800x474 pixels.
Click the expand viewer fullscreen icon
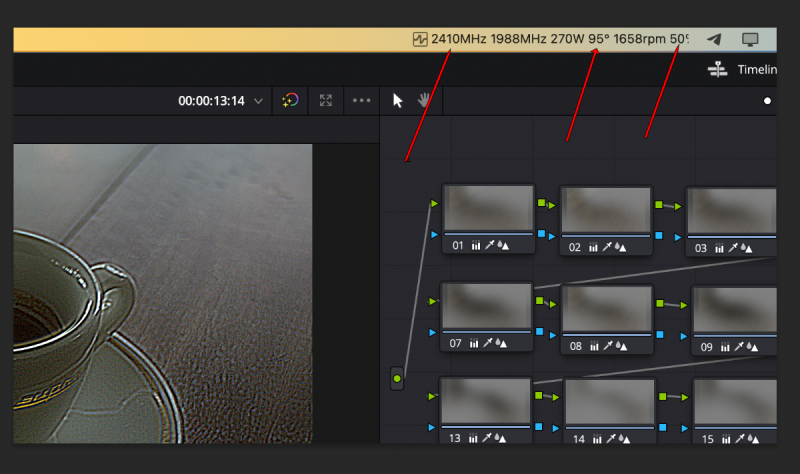pos(326,101)
